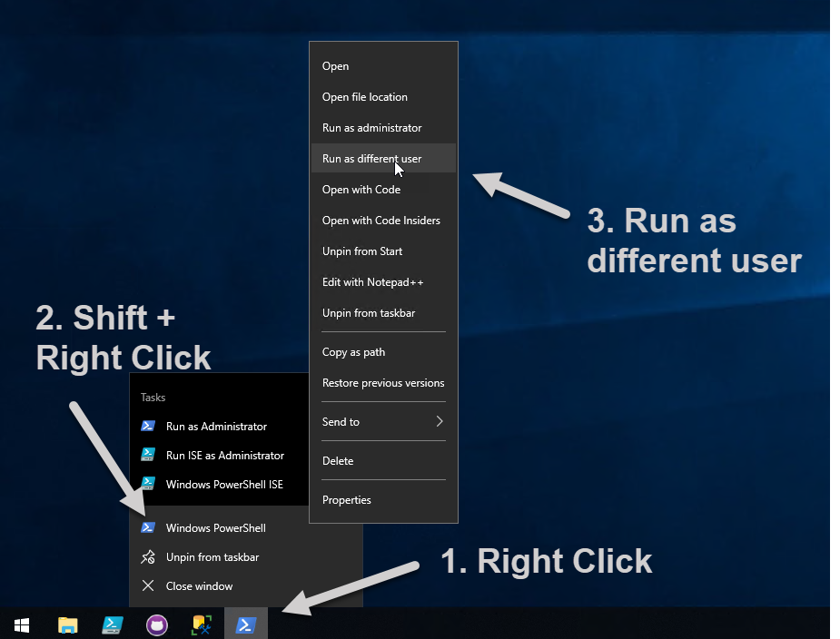This screenshot has height=639, width=840.
Task: Click the Windows PowerShell ISE jump list icon
Action: point(148,484)
